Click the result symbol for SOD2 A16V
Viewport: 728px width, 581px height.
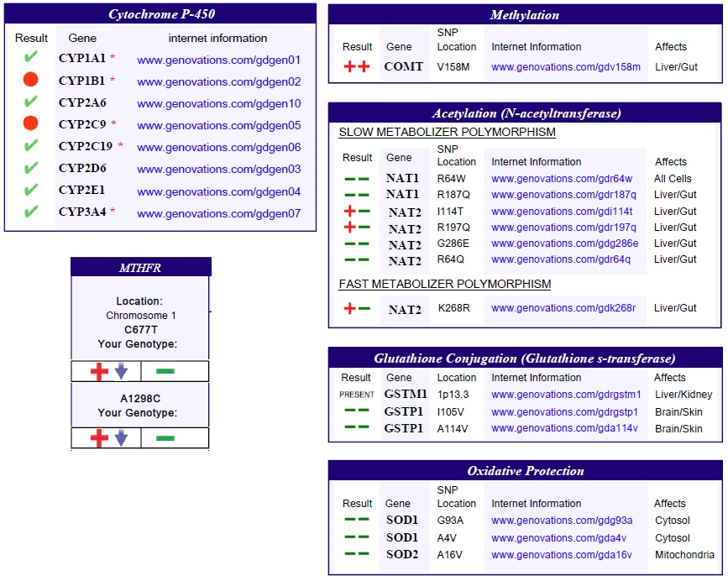(357, 553)
